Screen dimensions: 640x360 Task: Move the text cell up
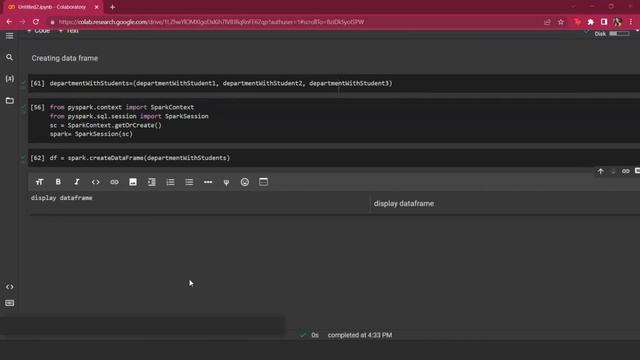pos(600,171)
